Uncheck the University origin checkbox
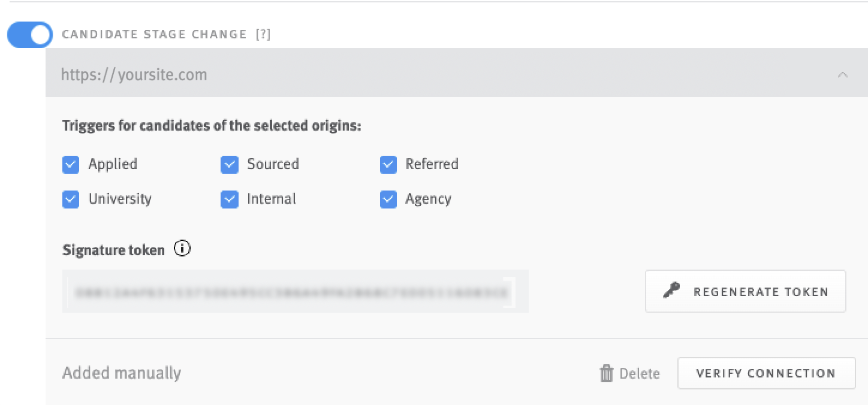 [x=70, y=199]
